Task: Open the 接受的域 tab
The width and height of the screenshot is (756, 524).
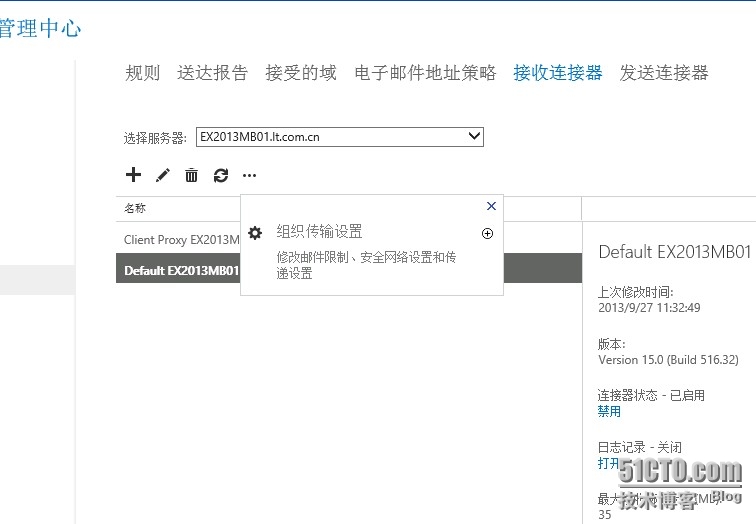Action: pos(301,73)
